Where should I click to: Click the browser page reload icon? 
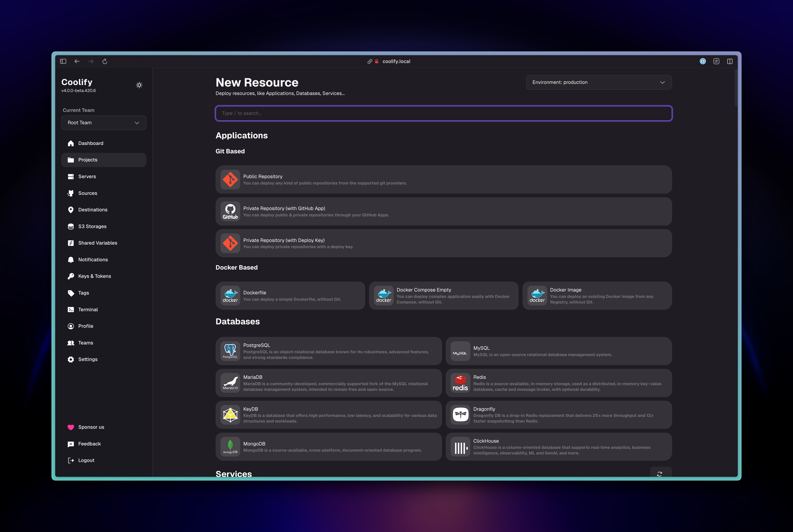coord(105,61)
